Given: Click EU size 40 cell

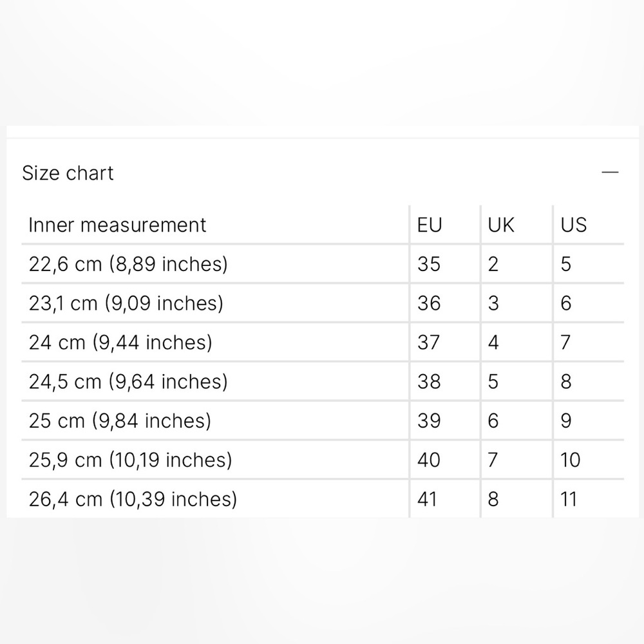Looking at the screenshot, I should pyautogui.click(x=429, y=460).
